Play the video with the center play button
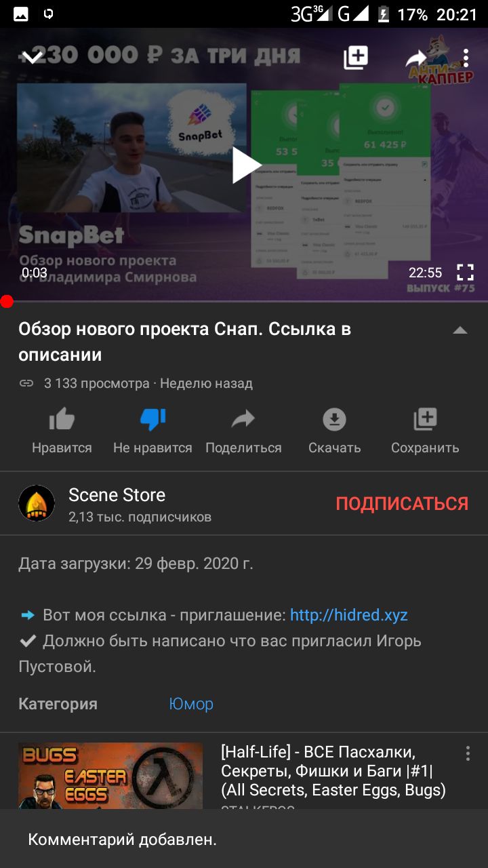The width and height of the screenshot is (488, 868). point(245,165)
